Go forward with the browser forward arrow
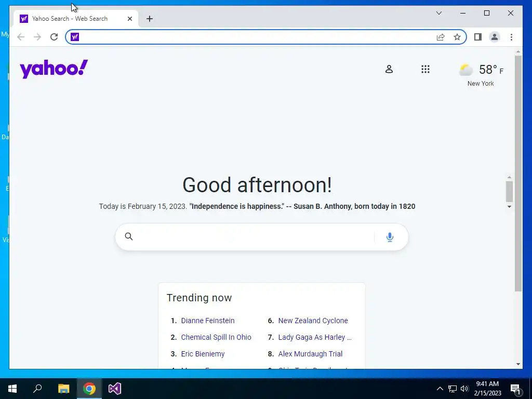The height and width of the screenshot is (399, 532). click(x=37, y=37)
